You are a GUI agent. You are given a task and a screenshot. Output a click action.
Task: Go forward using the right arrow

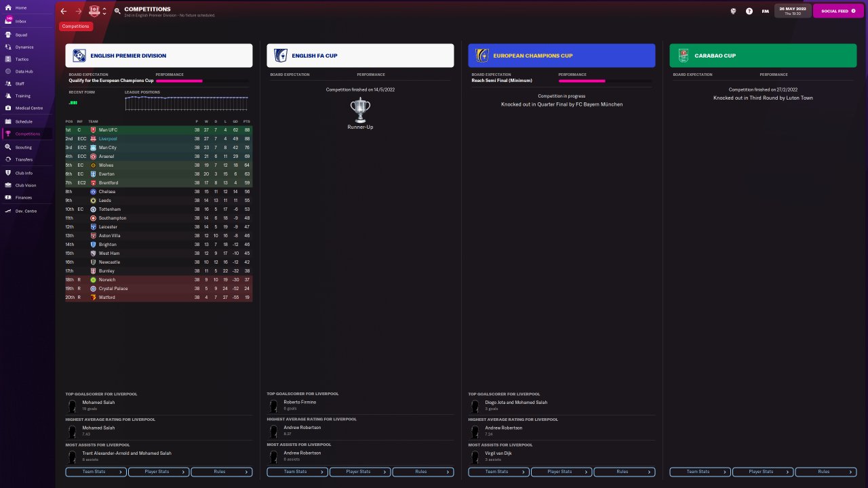click(79, 11)
